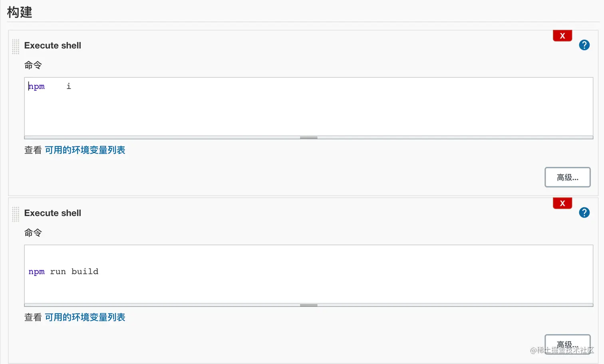The width and height of the screenshot is (604, 364).
Task: Click the first Execute shell title
Action: coord(53,45)
